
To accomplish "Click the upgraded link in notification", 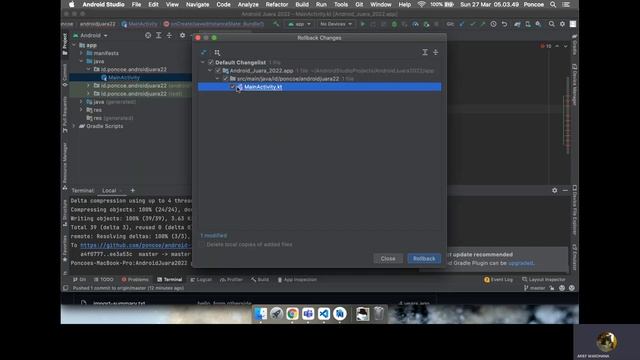I will click(x=520, y=263).
